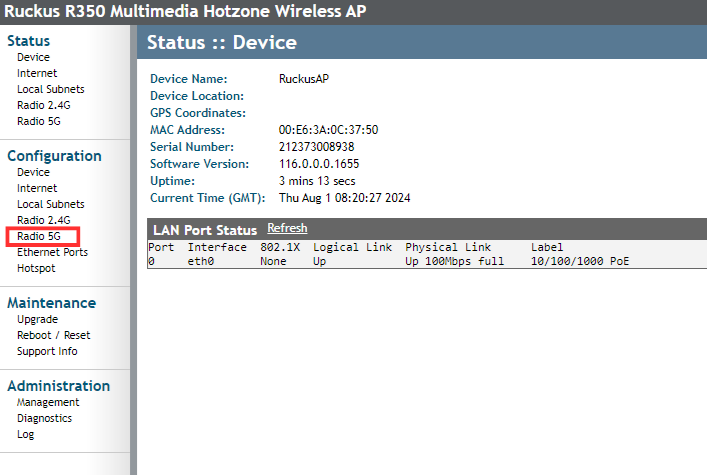Open Configuration Internet settings
Image resolution: width=707 pixels, height=475 pixels.
(x=37, y=188)
